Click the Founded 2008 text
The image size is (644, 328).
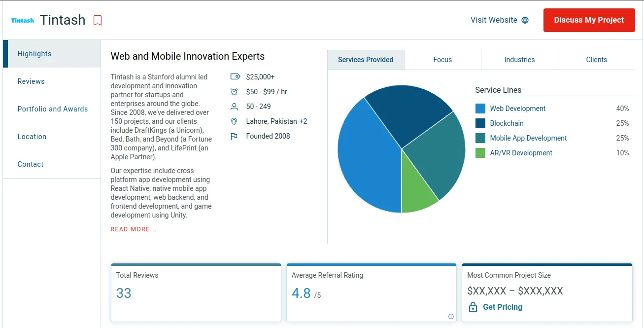click(x=268, y=136)
